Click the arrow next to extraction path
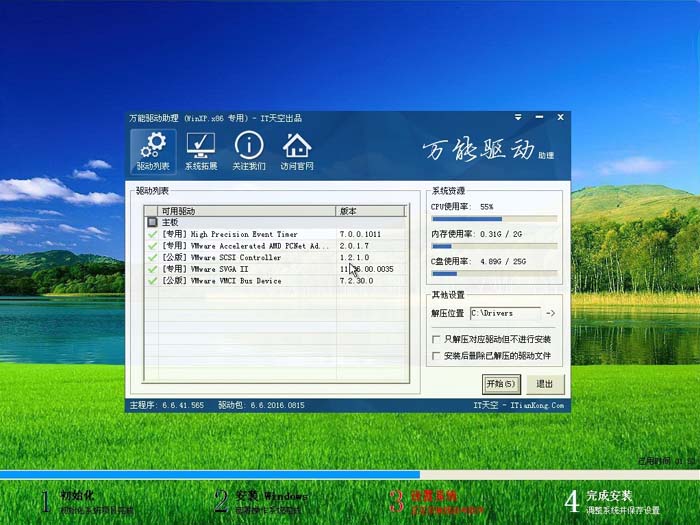The image size is (700, 525). (550, 314)
